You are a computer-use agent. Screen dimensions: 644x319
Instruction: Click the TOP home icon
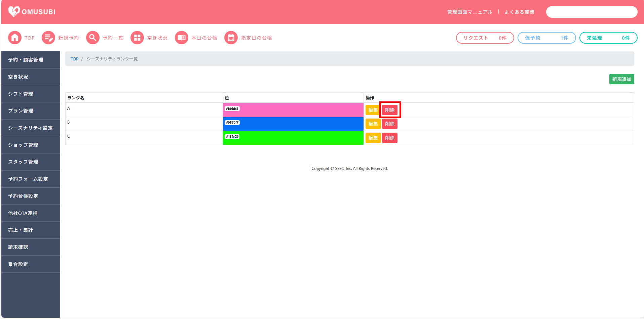pos(15,38)
